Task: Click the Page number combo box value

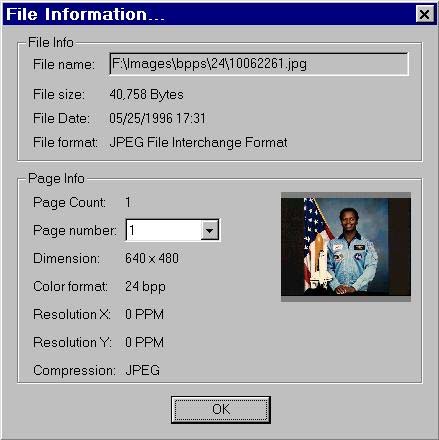Action: tap(164, 230)
